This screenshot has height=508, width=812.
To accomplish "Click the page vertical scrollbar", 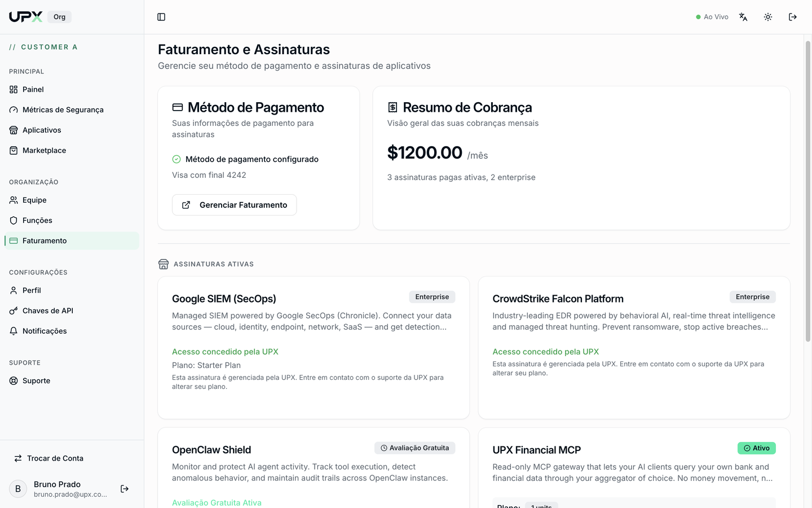I will tap(807, 192).
